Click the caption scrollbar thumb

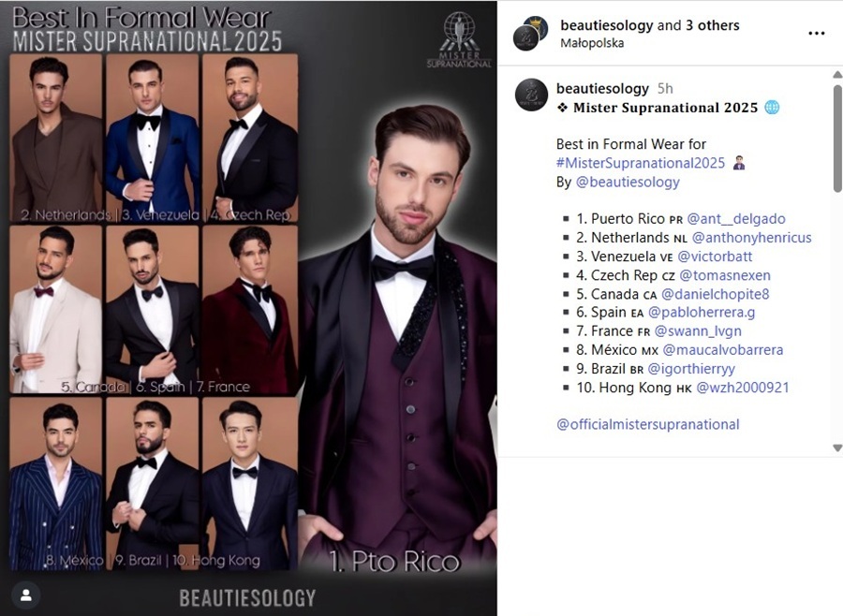click(837, 139)
